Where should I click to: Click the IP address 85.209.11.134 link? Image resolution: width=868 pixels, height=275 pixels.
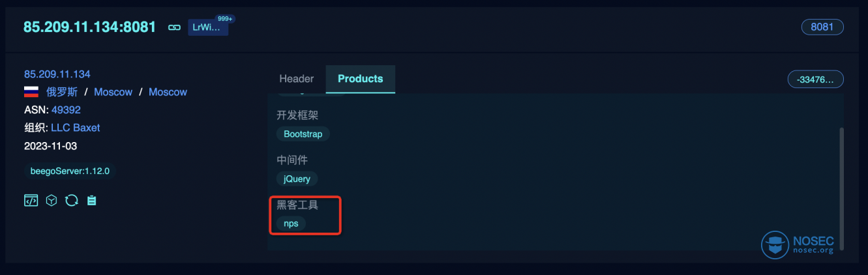57,74
